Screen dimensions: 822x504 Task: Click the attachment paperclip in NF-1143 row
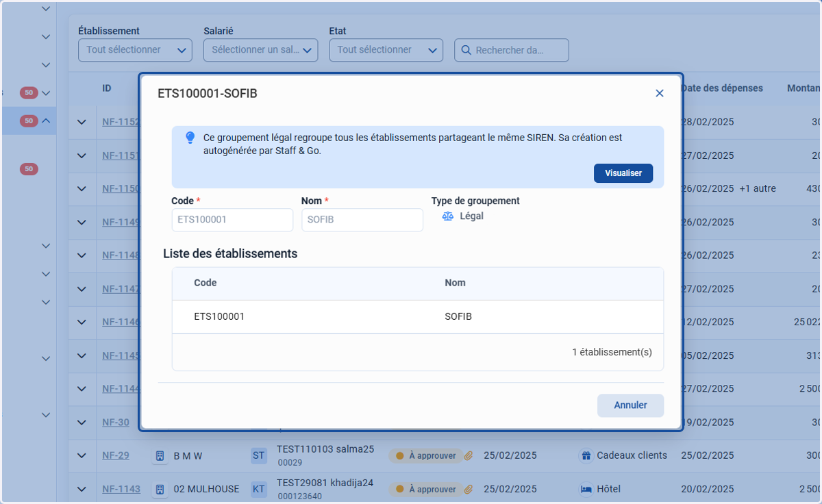coord(469,489)
